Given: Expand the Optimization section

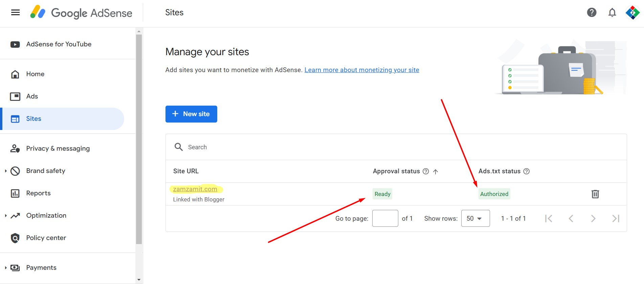Looking at the screenshot, I should [6, 216].
